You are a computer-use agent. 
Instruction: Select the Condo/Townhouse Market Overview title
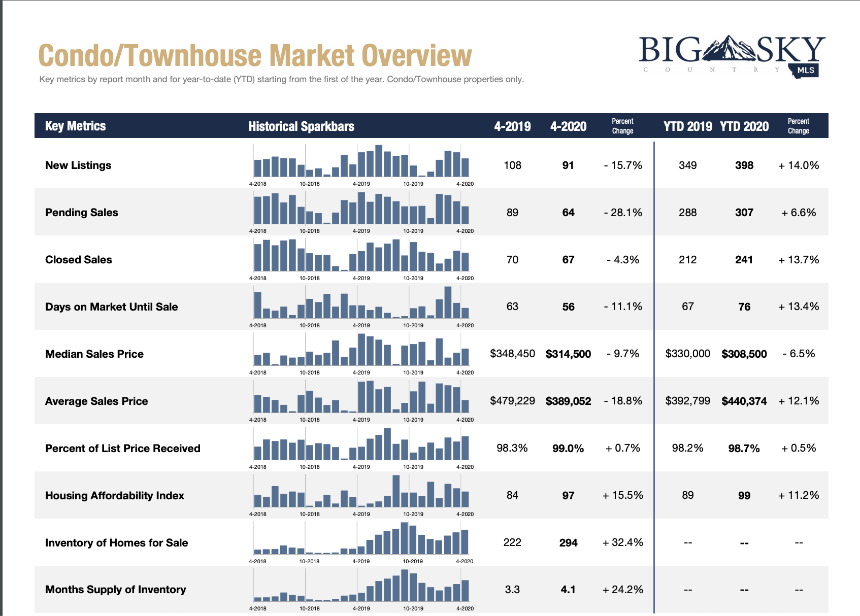pyautogui.click(x=255, y=55)
